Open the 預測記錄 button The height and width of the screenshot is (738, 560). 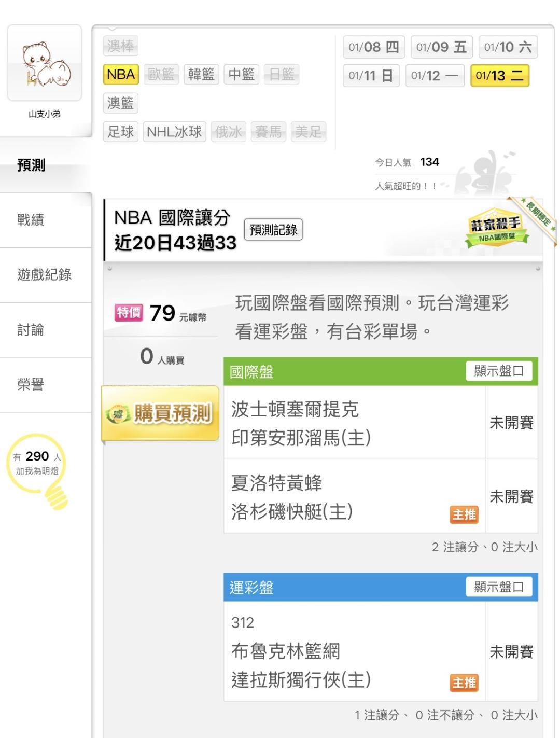tap(273, 230)
